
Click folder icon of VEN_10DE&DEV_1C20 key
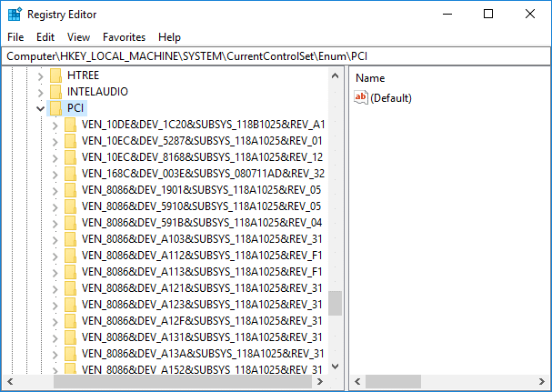pos(71,125)
